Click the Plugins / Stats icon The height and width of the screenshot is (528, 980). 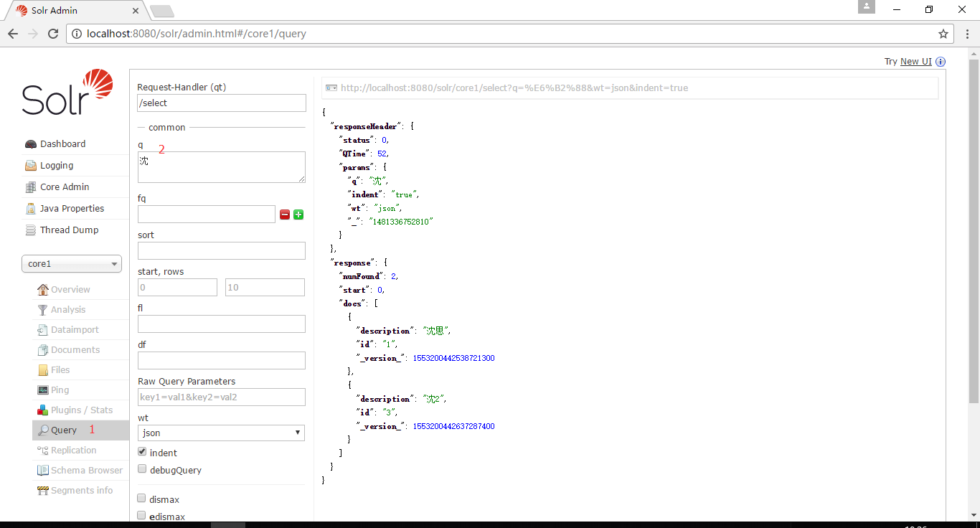(x=43, y=410)
